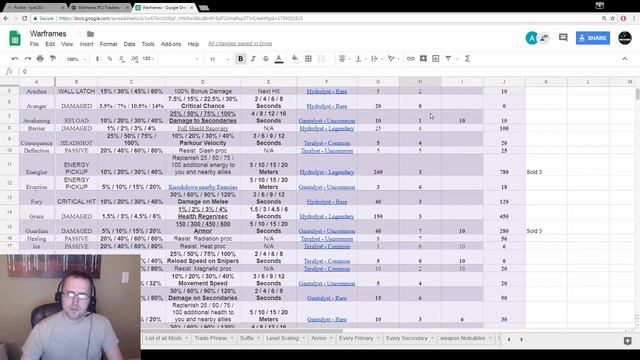The width and height of the screenshot is (640, 360).
Task: Click 'All changes saved in Drive' link
Action: tap(240, 44)
